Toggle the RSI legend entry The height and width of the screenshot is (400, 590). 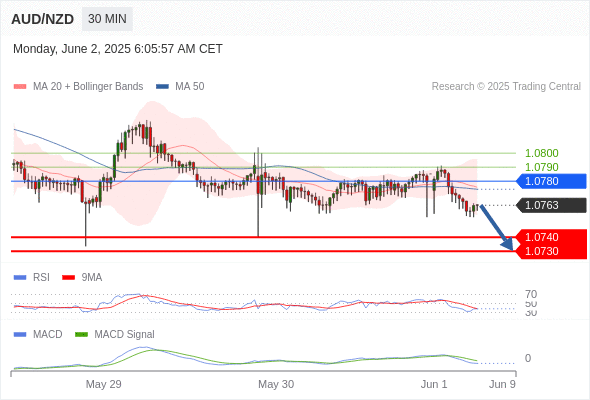tap(32, 277)
